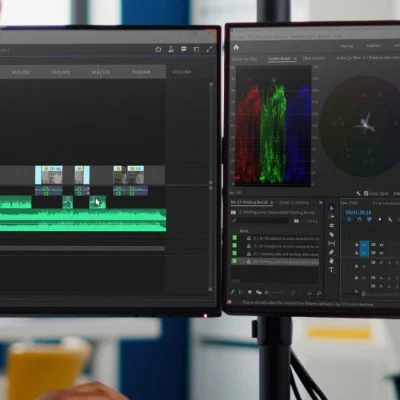Select the Track Select Forward tool

(x=332, y=217)
